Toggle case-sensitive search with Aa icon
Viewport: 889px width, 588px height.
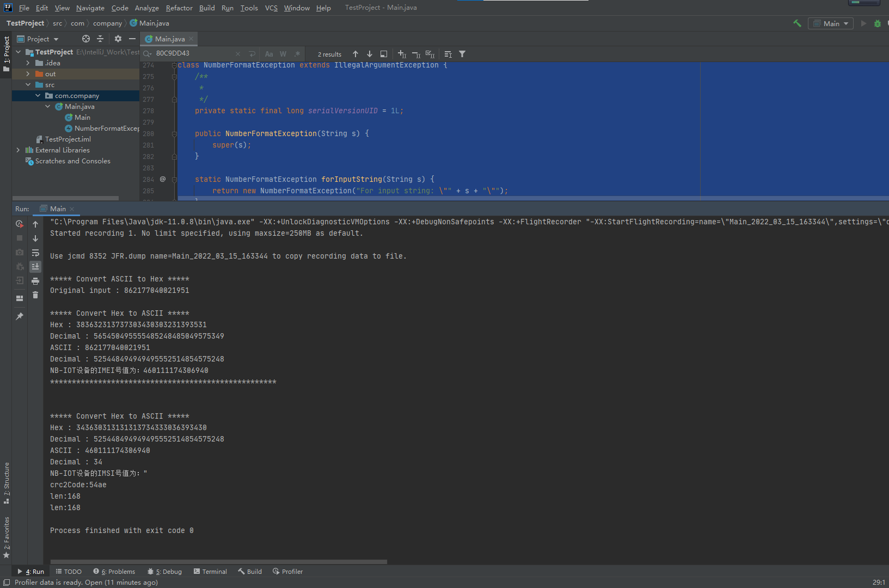coord(269,54)
